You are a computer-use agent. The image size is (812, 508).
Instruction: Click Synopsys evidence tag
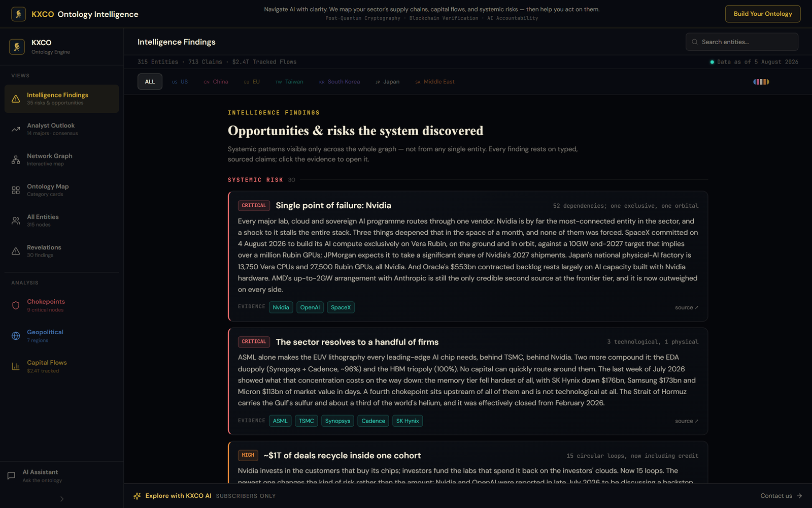[x=337, y=421]
